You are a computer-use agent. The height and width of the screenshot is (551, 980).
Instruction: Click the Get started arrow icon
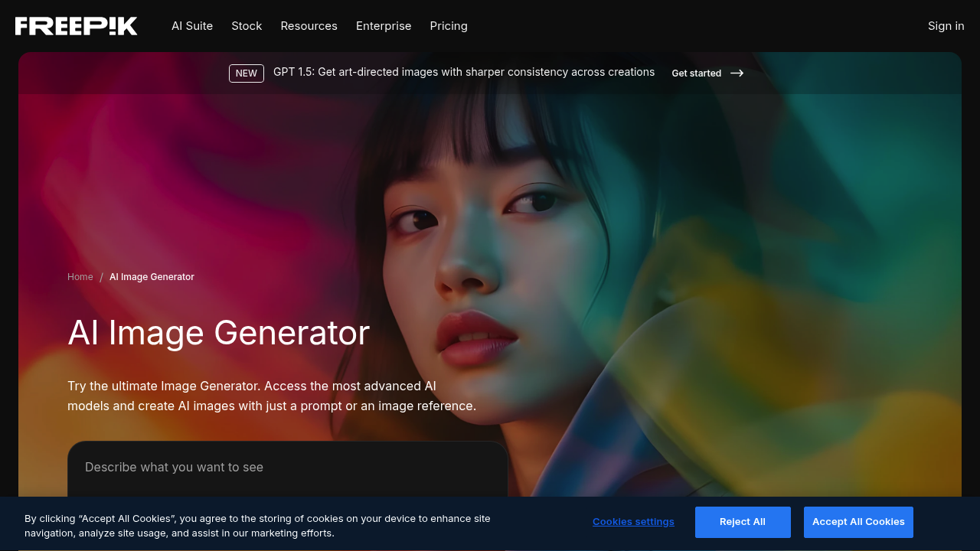click(737, 73)
